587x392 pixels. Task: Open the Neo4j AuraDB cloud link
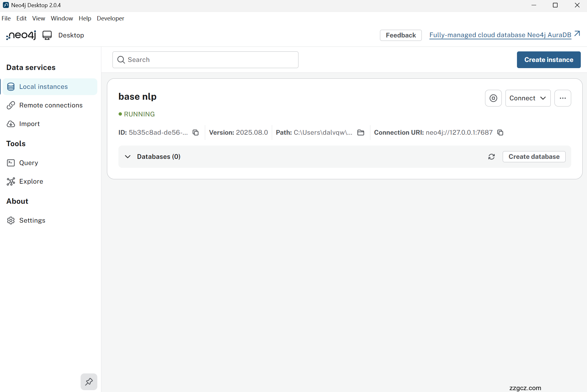pyautogui.click(x=500, y=35)
